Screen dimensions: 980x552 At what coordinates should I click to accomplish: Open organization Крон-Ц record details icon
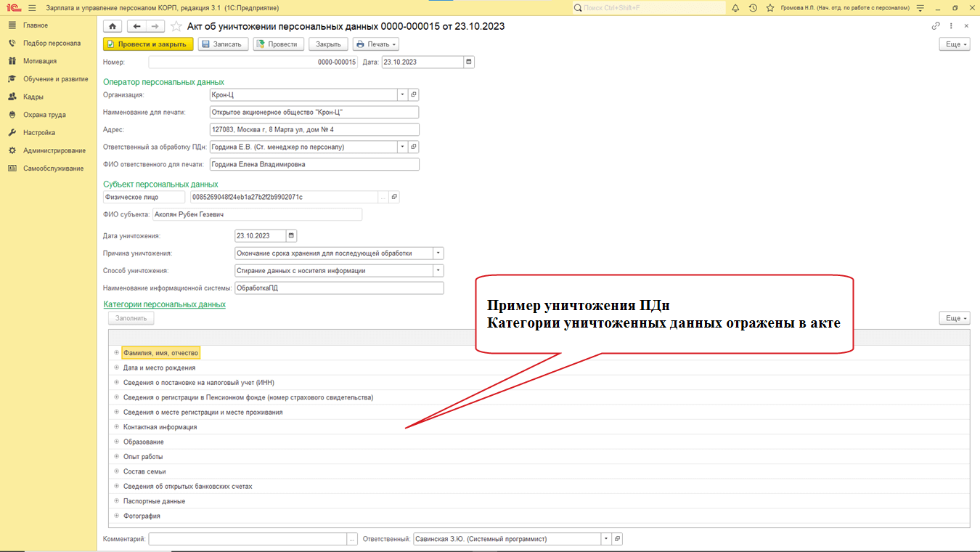click(x=414, y=95)
